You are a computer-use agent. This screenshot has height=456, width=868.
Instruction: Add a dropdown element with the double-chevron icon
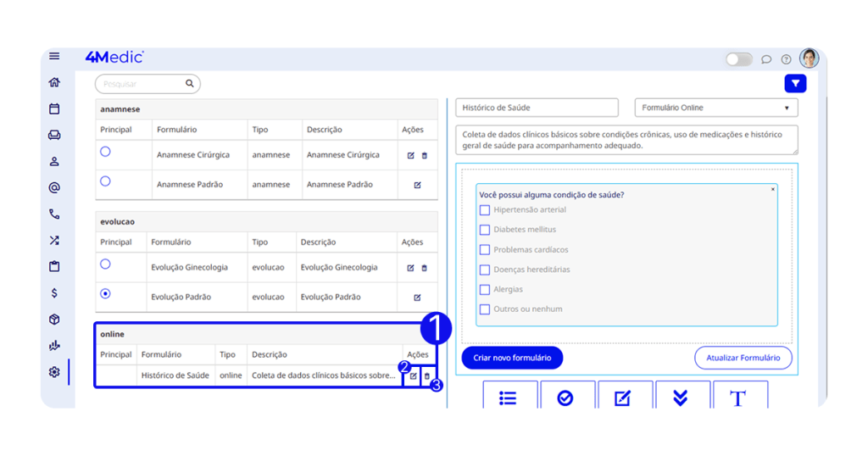680,398
